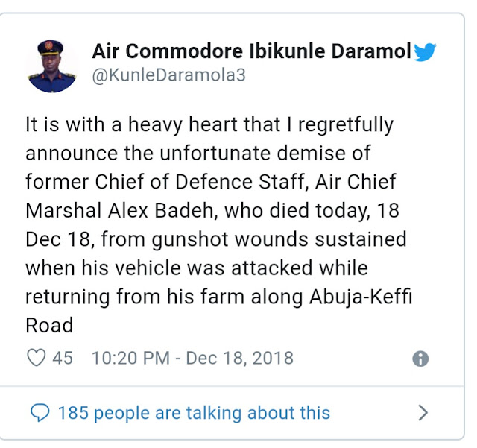Image resolution: width=477 pixels, height=448 pixels.
Task: Like the tweet with the heart icon
Action: (x=36, y=358)
